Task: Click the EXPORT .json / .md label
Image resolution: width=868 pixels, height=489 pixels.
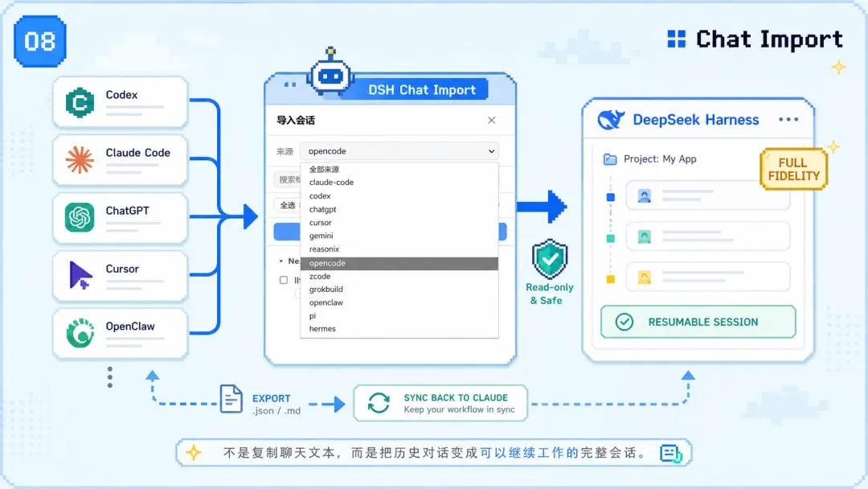Action: [276, 405]
